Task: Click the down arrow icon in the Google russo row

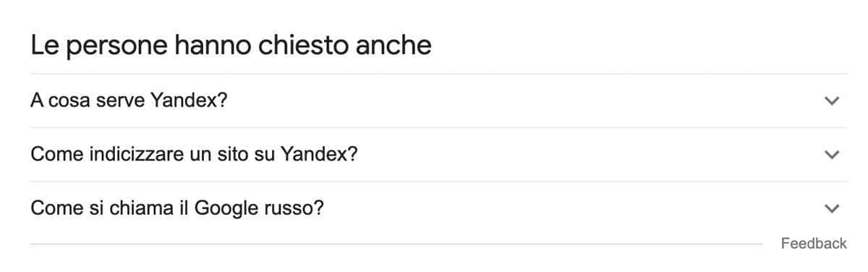Action: 832,208
